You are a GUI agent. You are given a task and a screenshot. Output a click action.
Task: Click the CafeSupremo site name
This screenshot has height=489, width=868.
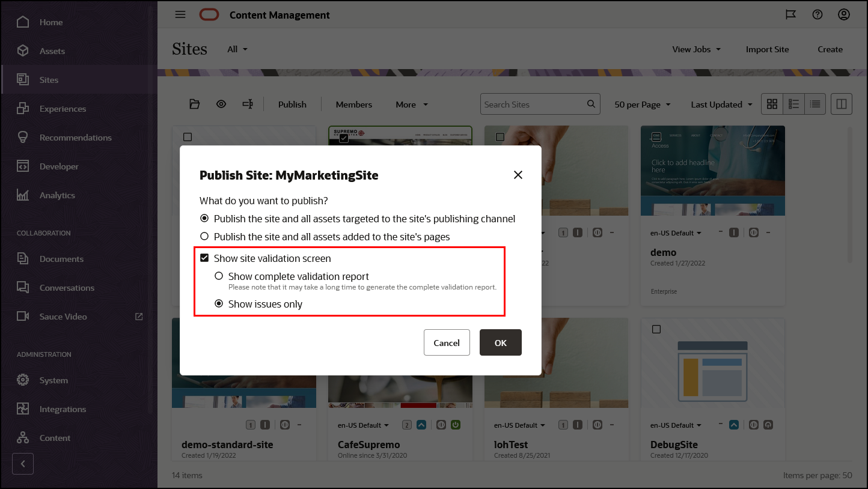pos(368,445)
